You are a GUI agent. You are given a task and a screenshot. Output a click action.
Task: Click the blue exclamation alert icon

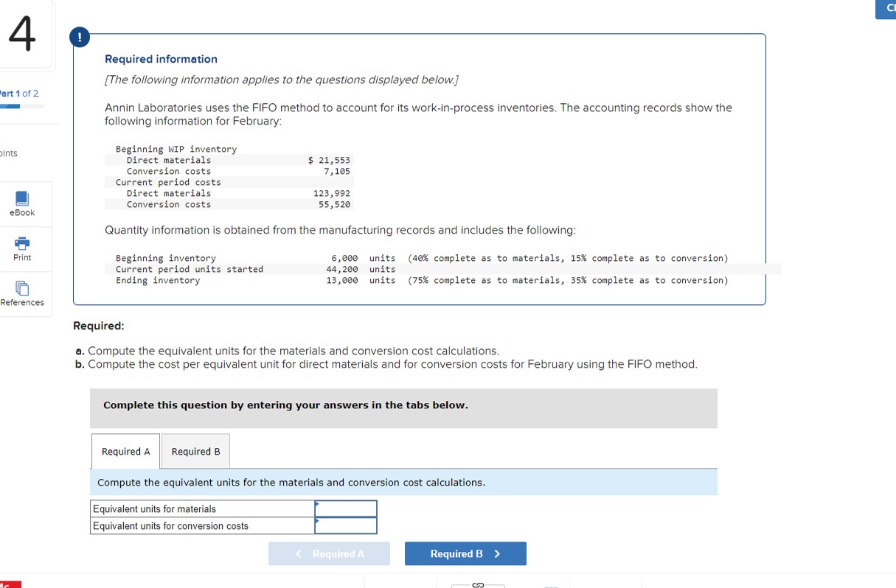(80, 37)
